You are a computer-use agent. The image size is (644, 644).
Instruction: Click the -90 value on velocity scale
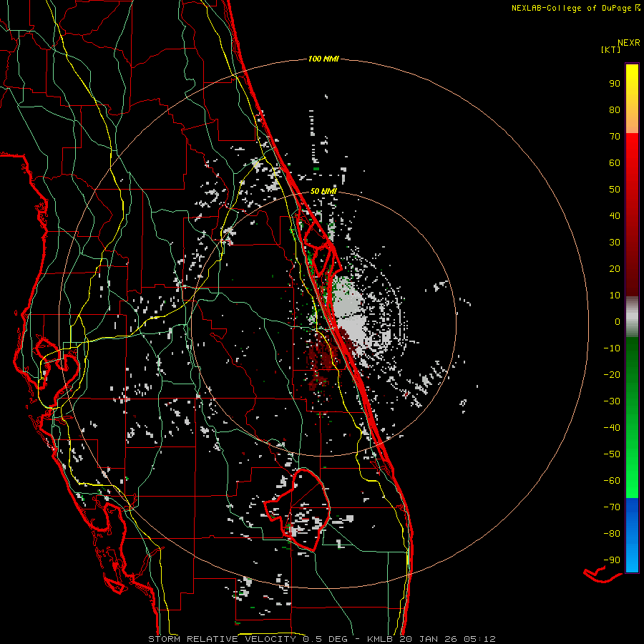[612, 560]
